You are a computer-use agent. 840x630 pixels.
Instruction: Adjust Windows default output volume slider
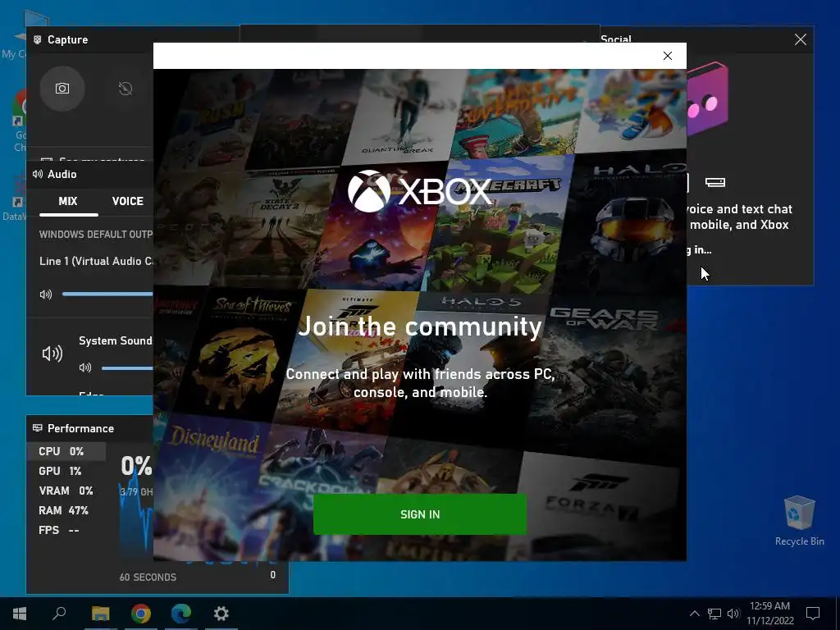[107, 294]
